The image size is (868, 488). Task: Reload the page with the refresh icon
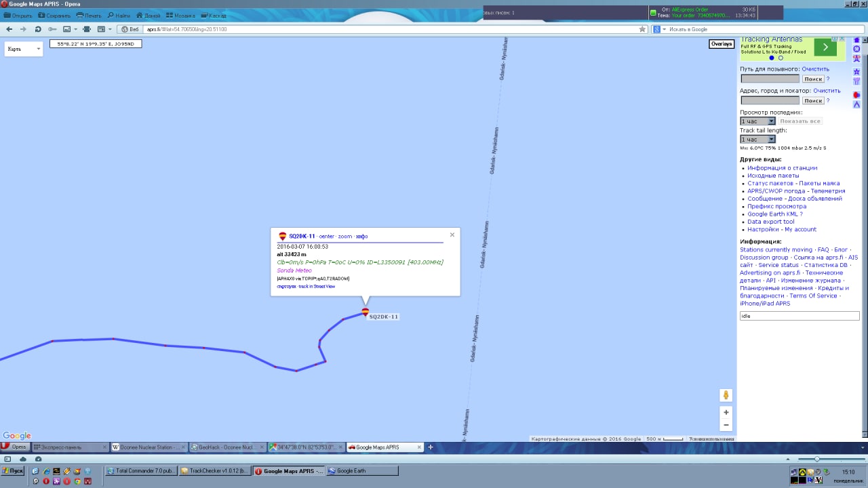37,29
